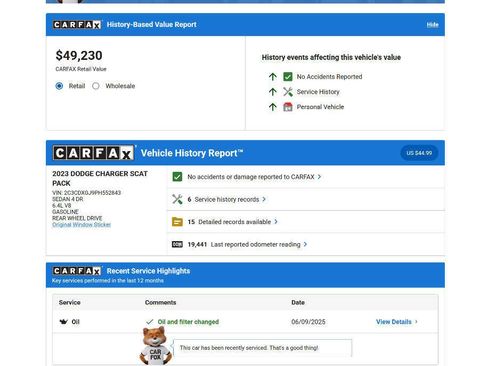Expand Last reported odometer reading chevron
Image resolution: width=488 pixels, height=366 pixels.
305,244
